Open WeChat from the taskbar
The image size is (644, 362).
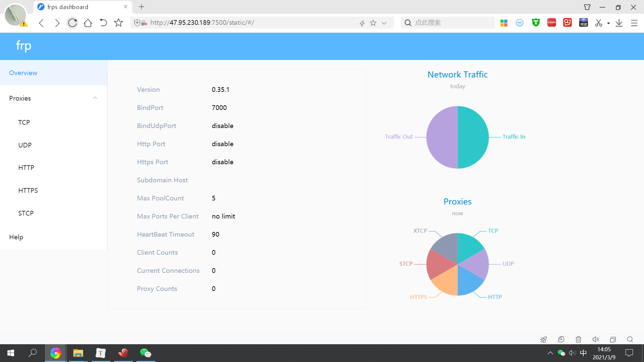click(x=146, y=353)
